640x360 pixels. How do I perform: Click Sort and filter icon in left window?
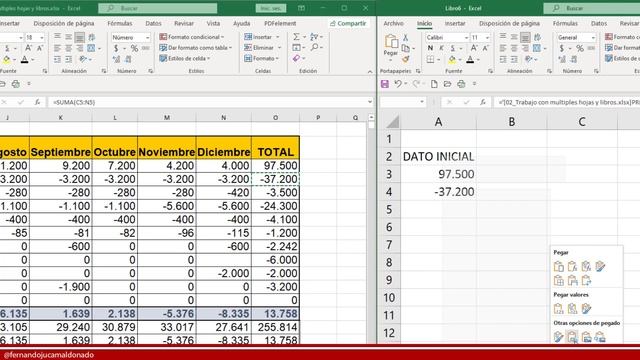tap(314, 37)
